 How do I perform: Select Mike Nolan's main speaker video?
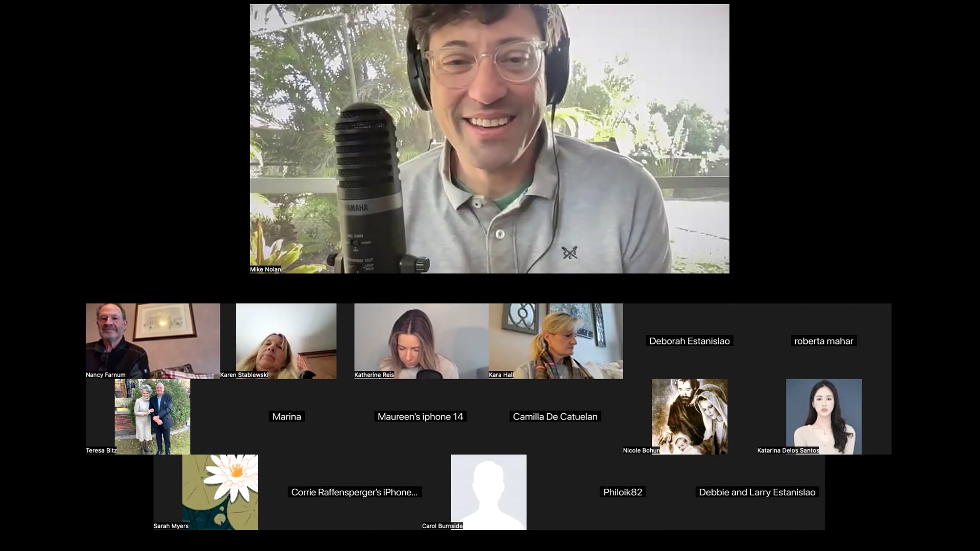[x=489, y=139]
